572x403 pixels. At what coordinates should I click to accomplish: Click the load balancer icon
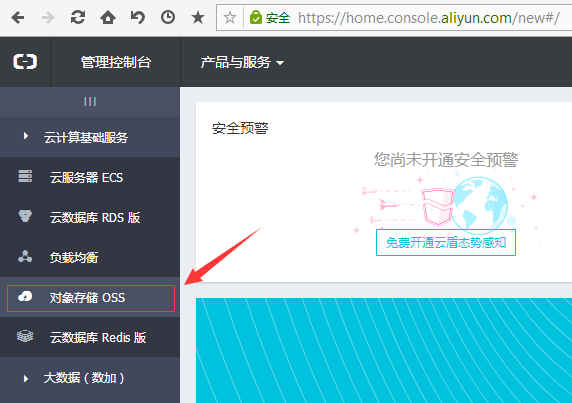click(x=25, y=256)
